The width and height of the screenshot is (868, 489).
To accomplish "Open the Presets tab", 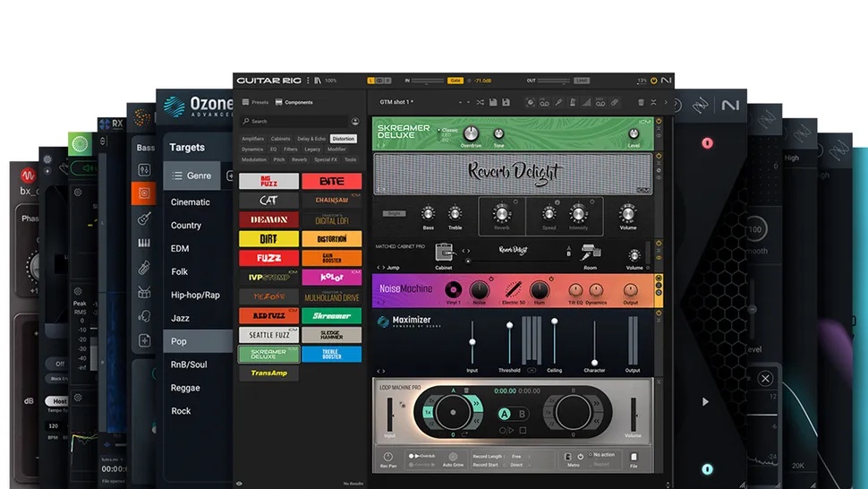I will coord(255,102).
